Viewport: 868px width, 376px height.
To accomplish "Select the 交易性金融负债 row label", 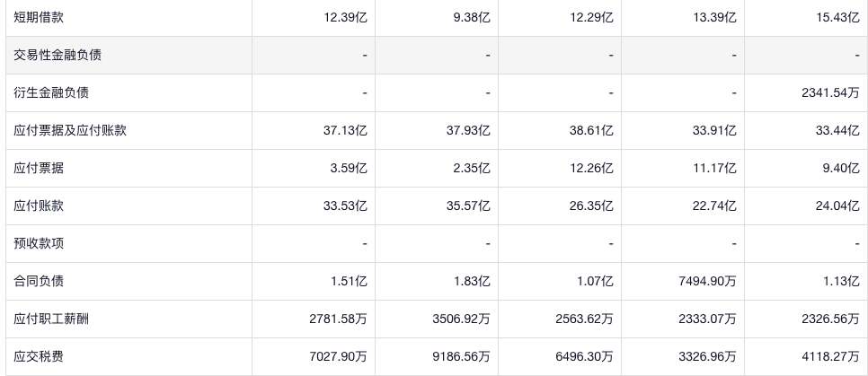I will pyautogui.click(x=58, y=55).
